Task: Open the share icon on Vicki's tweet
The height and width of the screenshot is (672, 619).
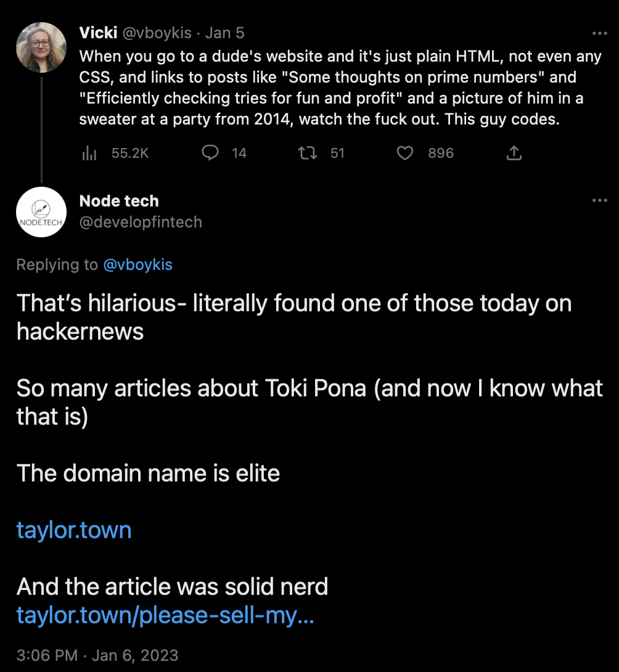Action: click(514, 152)
